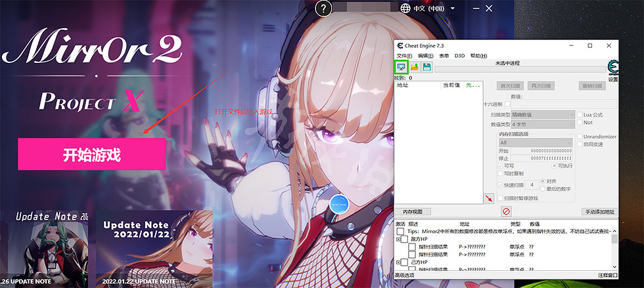Click the red clear list icon
The height and width of the screenshot is (288, 644).
pos(506,211)
